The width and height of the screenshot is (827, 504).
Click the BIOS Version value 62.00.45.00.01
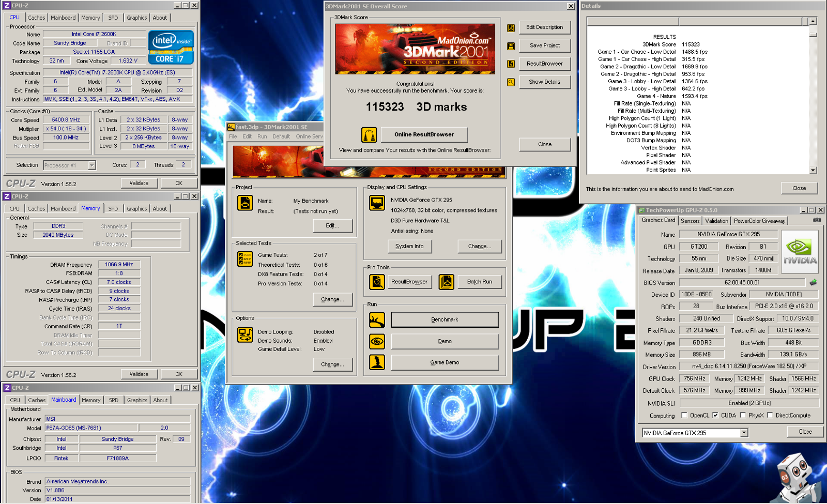point(742,283)
